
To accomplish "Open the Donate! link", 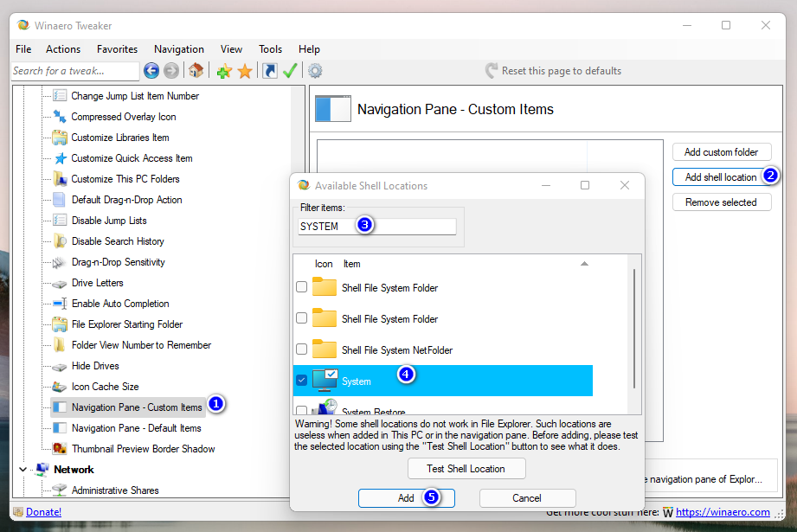I will 44,512.
